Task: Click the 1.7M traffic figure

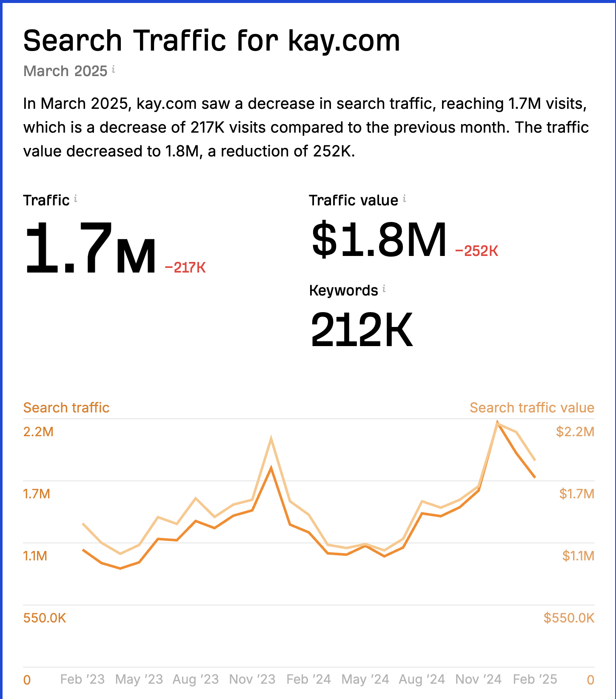Action: pos(90,248)
